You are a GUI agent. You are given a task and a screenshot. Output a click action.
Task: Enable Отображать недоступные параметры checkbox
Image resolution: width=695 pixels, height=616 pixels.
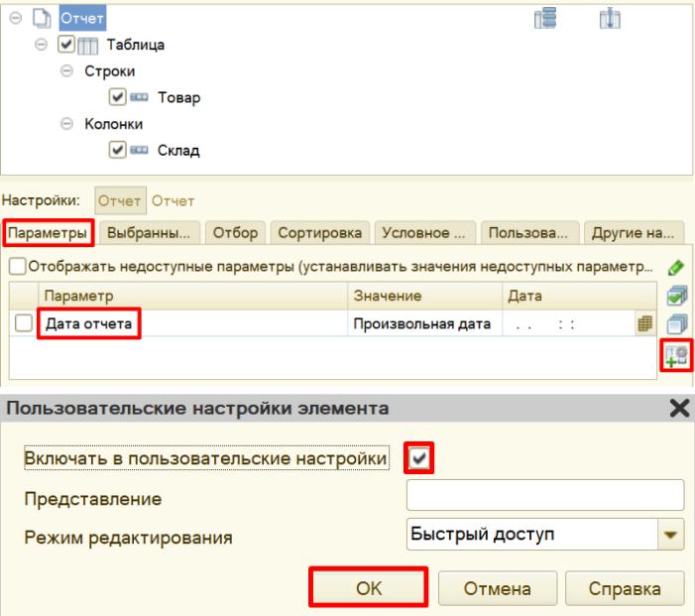pyautogui.click(x=17, y=266)
